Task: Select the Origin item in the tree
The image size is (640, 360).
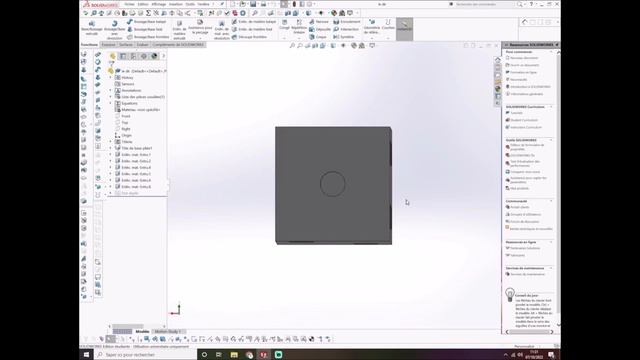Action: [127, 135]
